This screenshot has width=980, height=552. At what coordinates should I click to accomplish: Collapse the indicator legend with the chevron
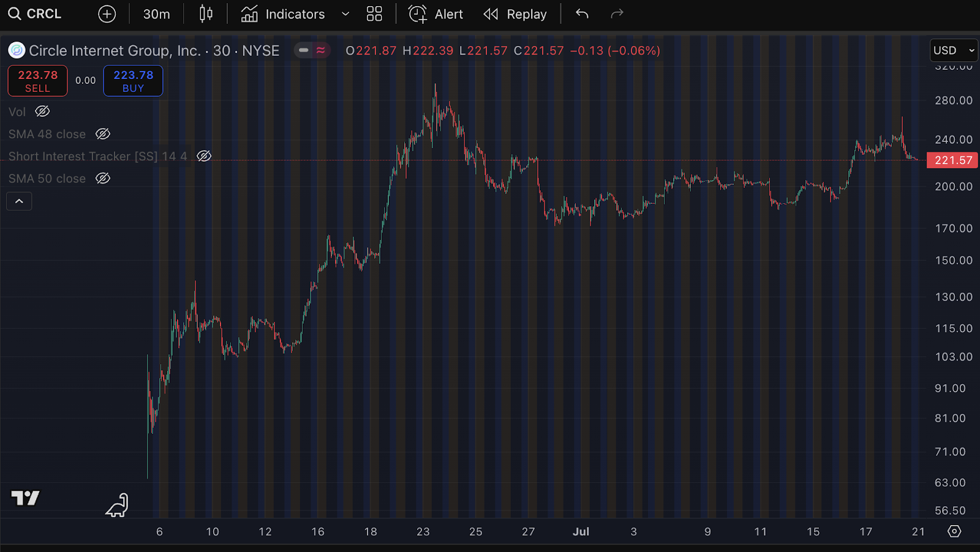pyautogui.click(x=19, y=201)
